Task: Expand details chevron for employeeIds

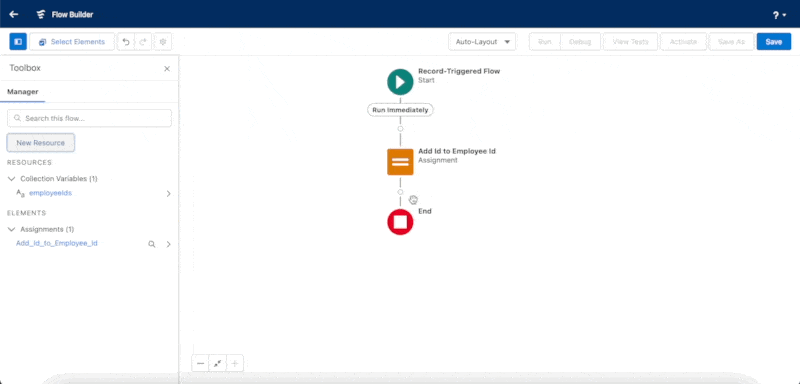Action: click(x=168, y=194)
